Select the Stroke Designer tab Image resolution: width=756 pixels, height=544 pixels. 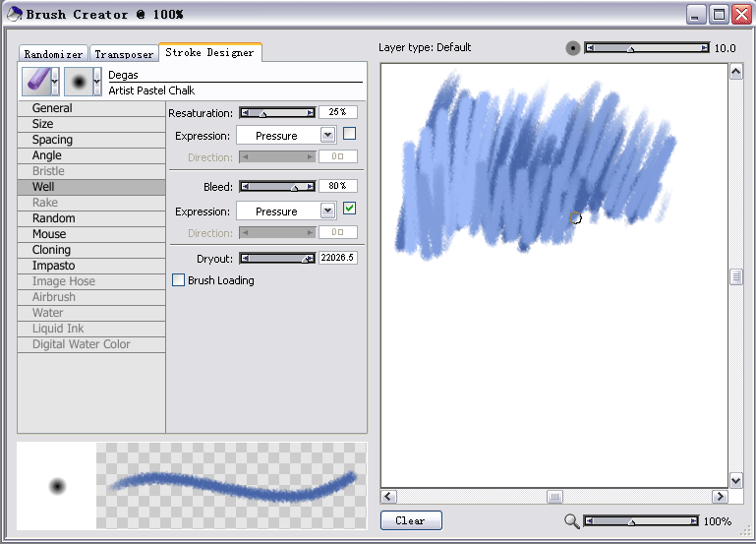[x=209, y=52]
